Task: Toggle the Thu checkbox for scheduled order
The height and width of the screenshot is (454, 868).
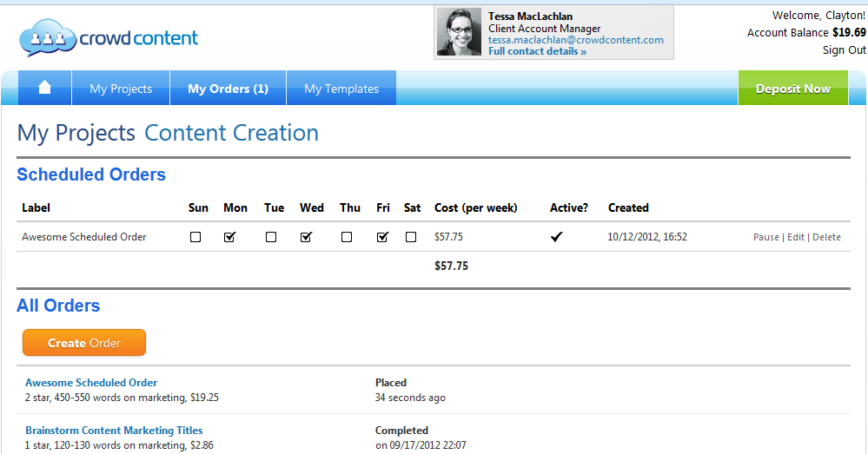Action: (347, 237)
